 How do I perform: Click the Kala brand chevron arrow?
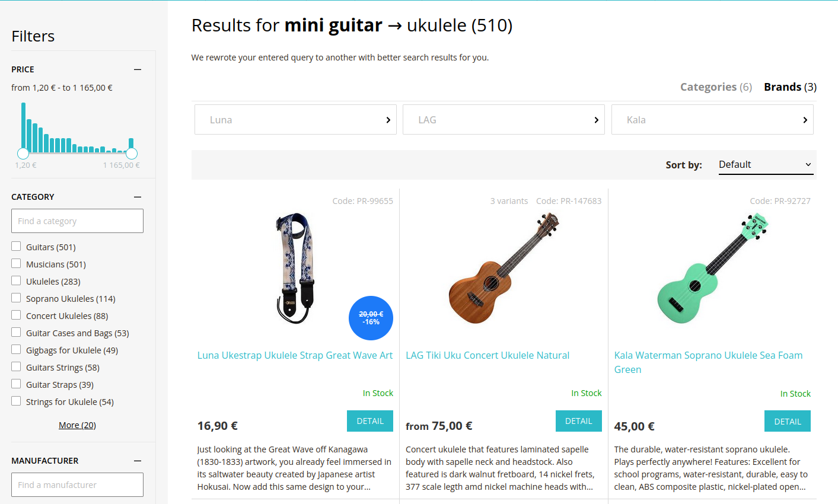[805, 120]
